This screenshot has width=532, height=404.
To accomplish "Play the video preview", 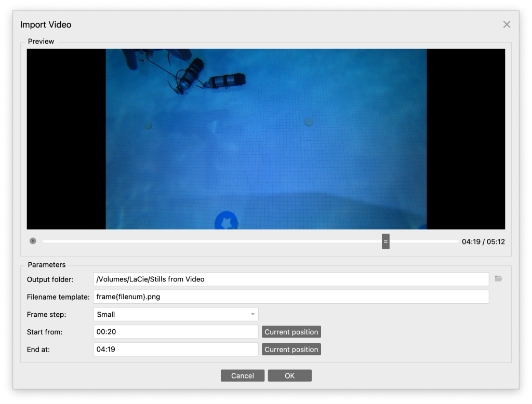I will pyautogui.click(x=33, y=241).
